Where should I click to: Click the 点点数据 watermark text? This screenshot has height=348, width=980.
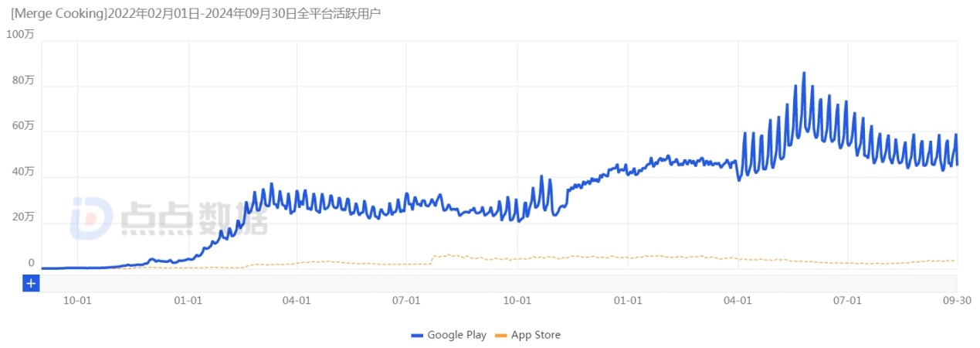coord(193,218)
